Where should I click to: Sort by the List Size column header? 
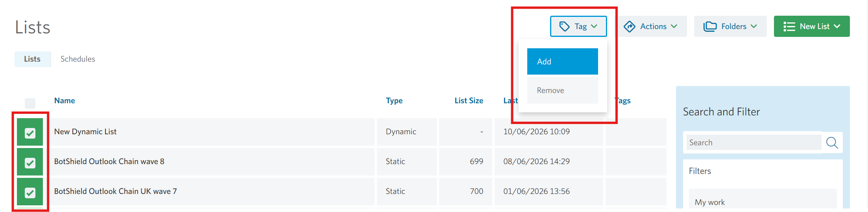point(469,101)
